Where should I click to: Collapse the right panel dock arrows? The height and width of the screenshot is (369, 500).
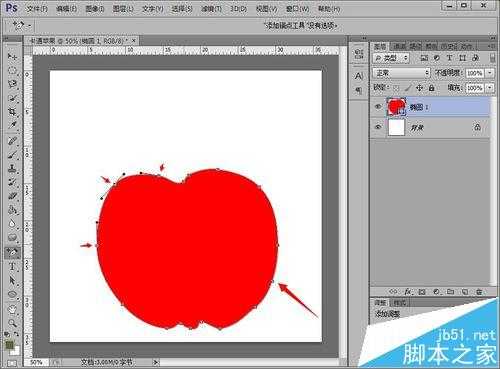click(492, 38)
